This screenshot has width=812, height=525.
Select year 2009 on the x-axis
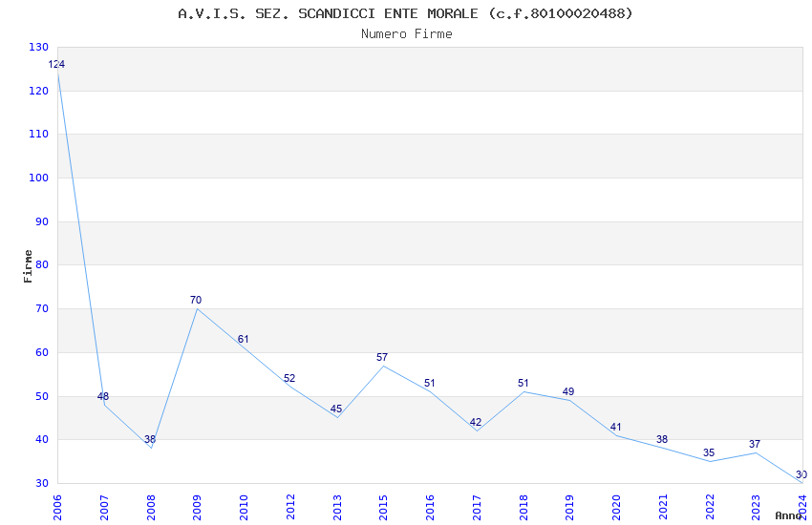[198, 507]
